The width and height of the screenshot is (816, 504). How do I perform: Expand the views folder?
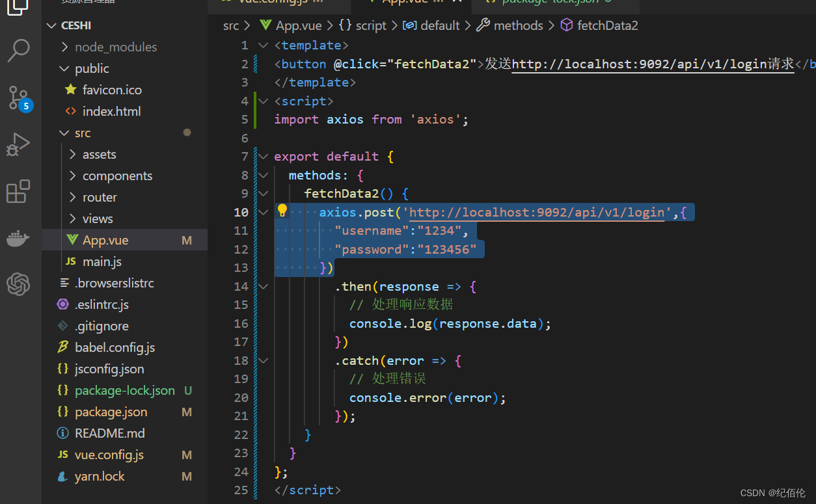click(x=72, y=219)
